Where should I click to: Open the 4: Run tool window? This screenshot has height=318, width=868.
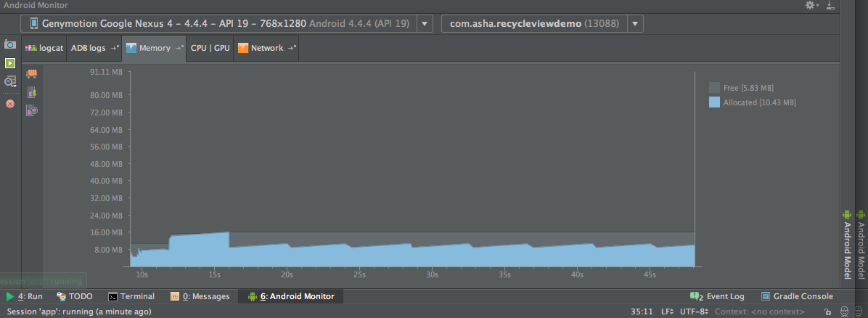pyautogui.click(x=25, y=296)
